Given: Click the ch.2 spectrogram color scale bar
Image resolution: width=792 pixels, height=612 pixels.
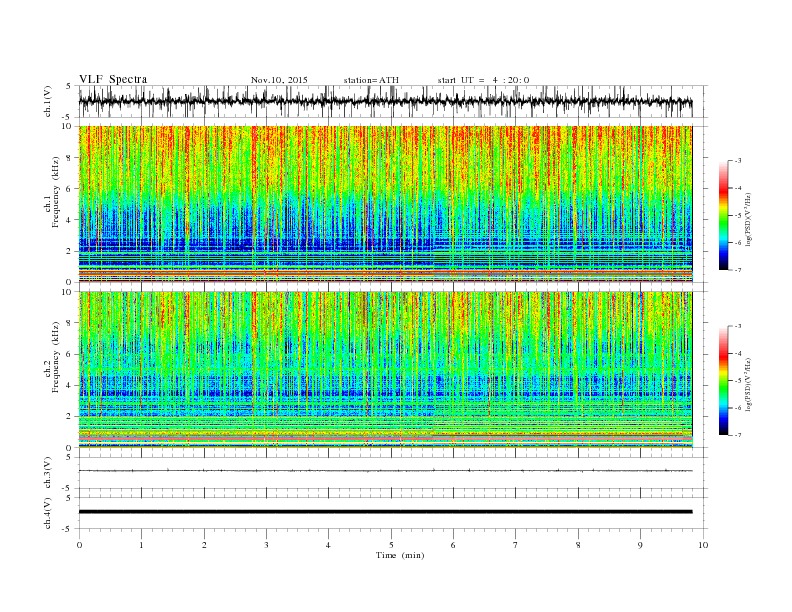Looking at the screenshot, I should 723,380.
